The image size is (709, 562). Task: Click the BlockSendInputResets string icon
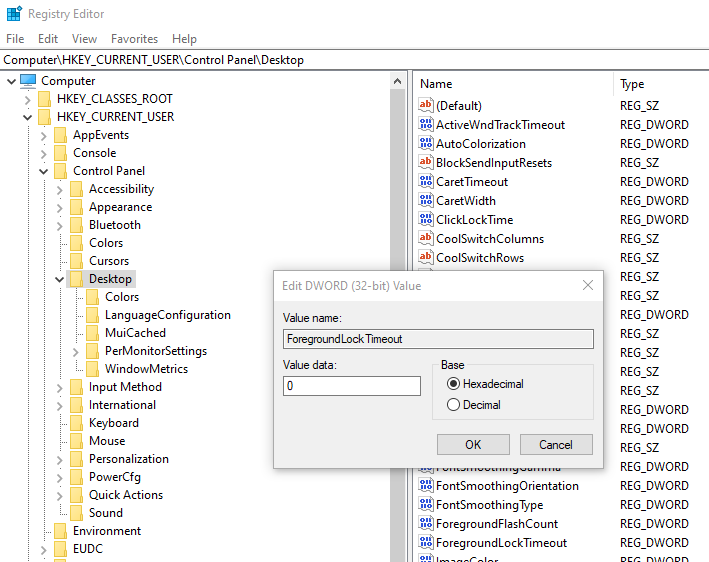[425, 162]
